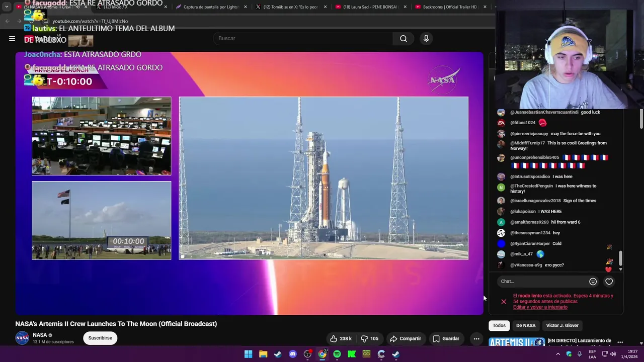644x362 pixels.
Task: Open OBS Studio from the taskbar
Action: (307, 354)
